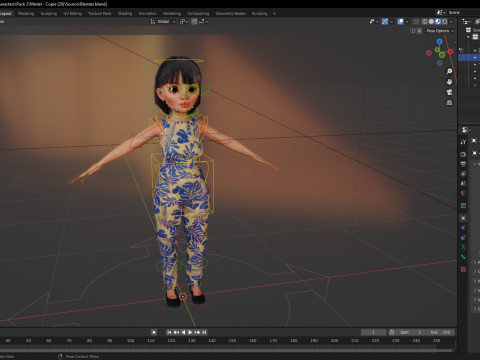Open the gizmo options dropdown arrow

(391, 21)
